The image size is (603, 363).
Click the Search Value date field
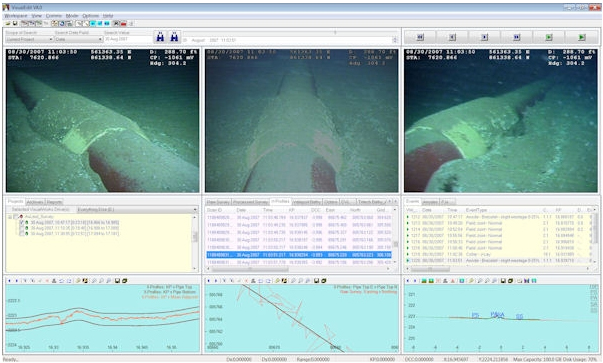(x=128, y=39)
